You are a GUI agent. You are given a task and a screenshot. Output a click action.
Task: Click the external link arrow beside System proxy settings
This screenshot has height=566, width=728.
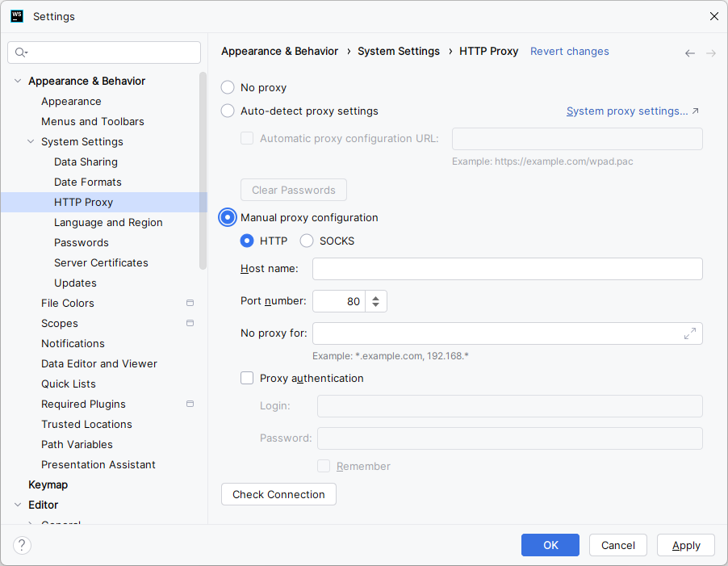pyautogui.click(x=695, y=111)
